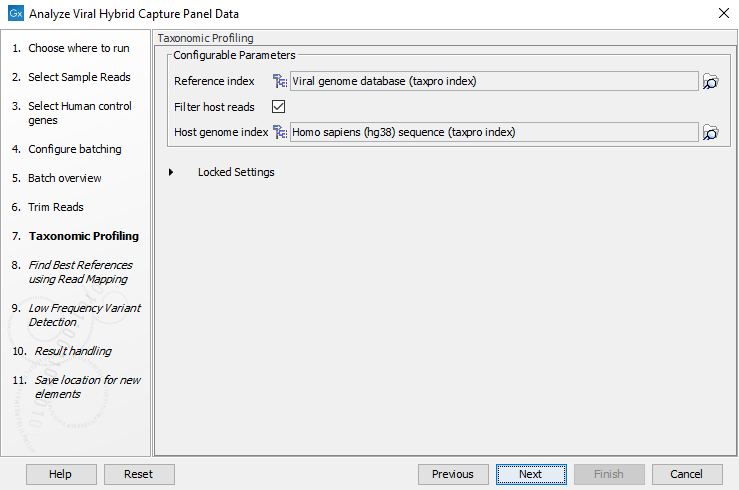Go back with the Previous button
This screenshot has width=739, height=490.
453,474
